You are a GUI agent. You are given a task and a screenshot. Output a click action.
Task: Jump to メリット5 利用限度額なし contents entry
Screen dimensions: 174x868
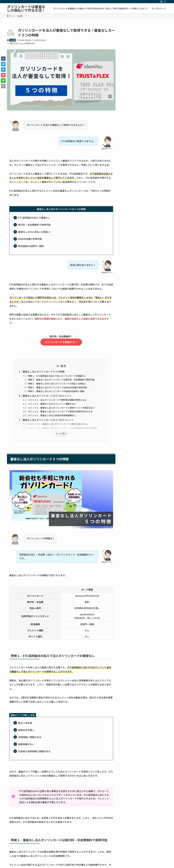52,415
